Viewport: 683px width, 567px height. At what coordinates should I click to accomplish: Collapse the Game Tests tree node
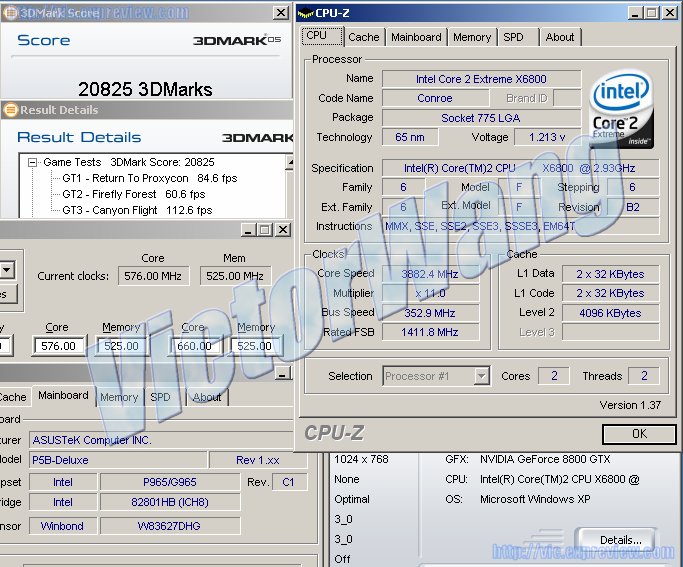pos(32,162)
